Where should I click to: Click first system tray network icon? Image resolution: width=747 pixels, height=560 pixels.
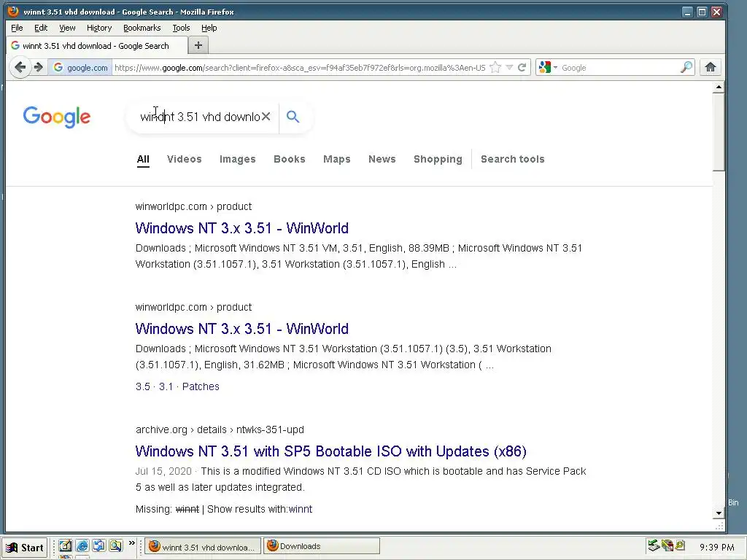(x=654, y=545)
